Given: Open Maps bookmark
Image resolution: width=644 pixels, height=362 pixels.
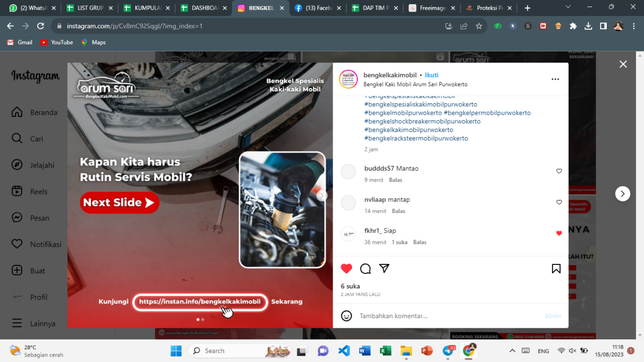Looking at the screenshot, I should [93, 42].
